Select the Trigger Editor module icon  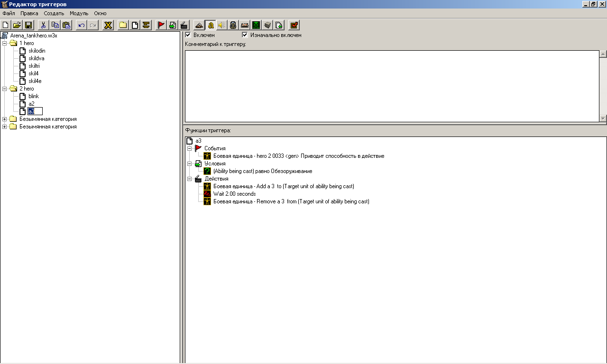tap(211, 25)
